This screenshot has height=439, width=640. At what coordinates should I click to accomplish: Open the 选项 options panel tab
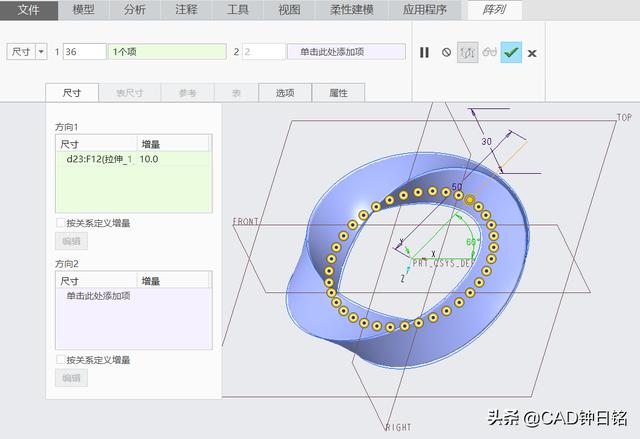coord(284,93)
